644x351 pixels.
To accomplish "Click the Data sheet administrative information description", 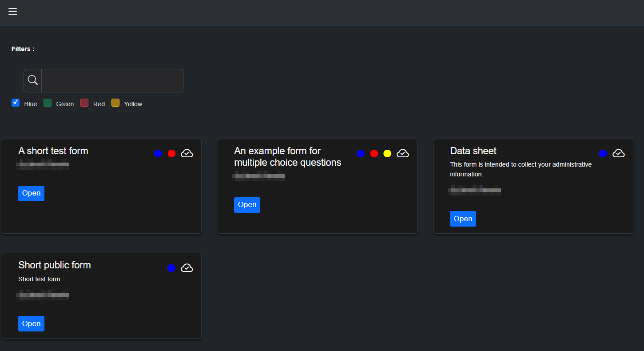I will coord(521,169).
